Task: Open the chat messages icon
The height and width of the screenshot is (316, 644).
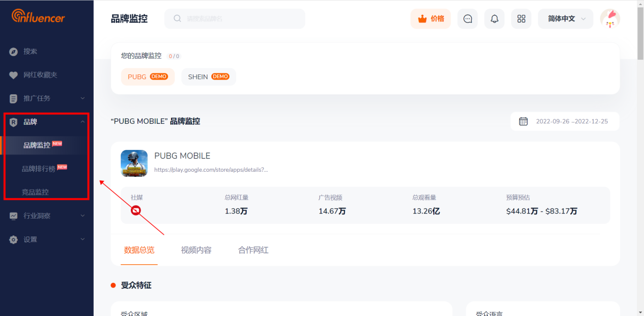Action: pos(468,19)
